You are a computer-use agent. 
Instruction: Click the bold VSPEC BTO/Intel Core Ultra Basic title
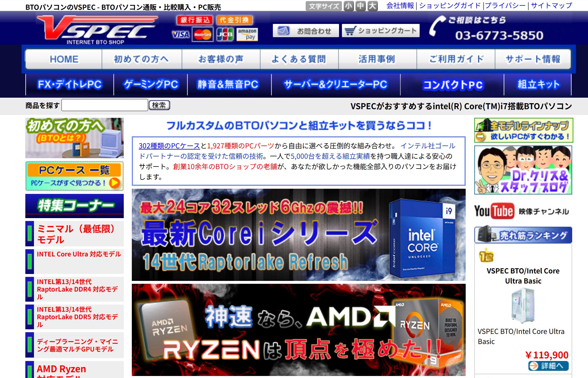point(523,276)
